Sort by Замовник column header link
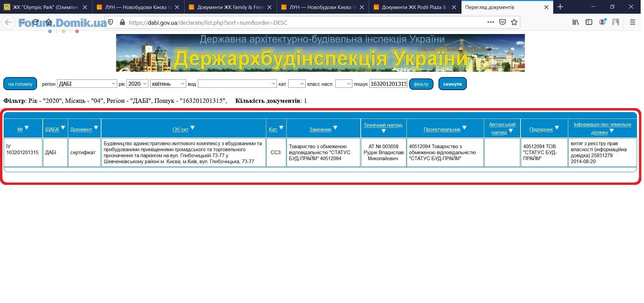Screen dimensions: 644x303 (x=320, y=129)
